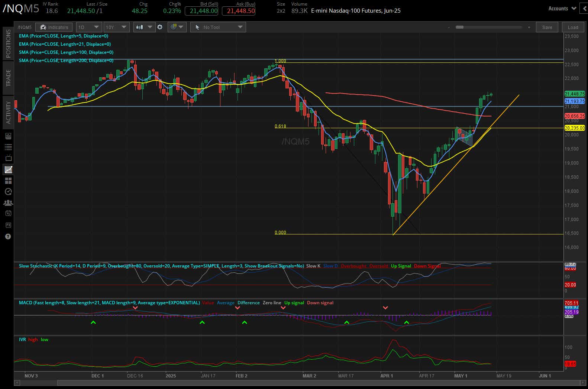The height and width of the screenshot is (389, 588).
Task: Click the MAY 1 date axis label
Action: (x=461, y=376)
